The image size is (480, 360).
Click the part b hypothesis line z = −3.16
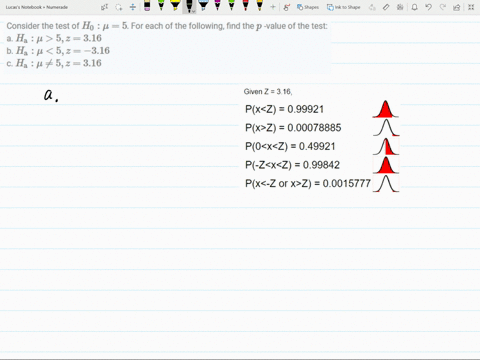coord(58,51)
